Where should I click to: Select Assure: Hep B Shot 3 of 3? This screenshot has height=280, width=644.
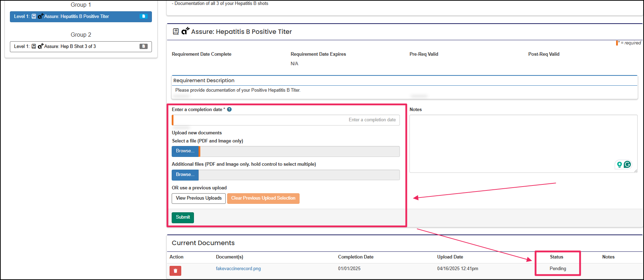pyautogui.click(x=81, y=47)
